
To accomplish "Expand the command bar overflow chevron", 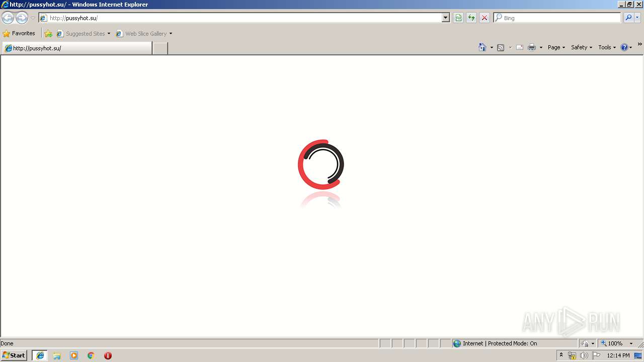I will (x=639, y=44).
